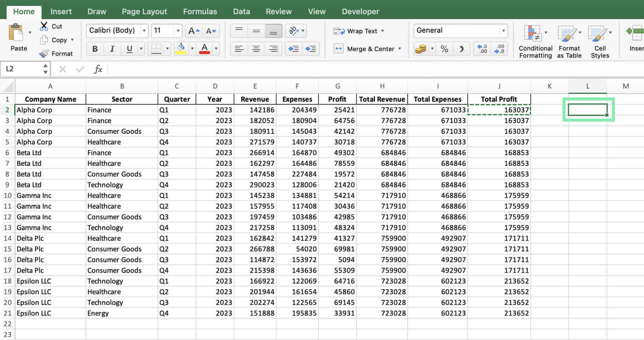Open Conditional Formatting
This screenshot has width=644, height=340.
[x=536, y=41]
